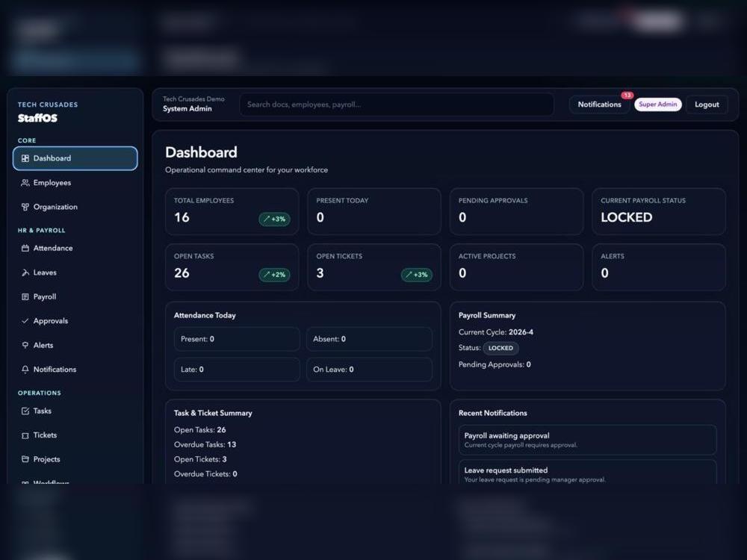
Task: Click the +3% trend badge on Open Tickets
Action: pyautogui.click(x=416, y=275)
